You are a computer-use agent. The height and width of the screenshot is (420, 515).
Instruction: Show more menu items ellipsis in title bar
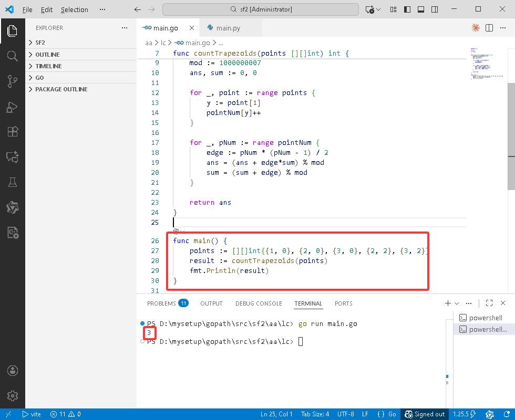(x=102, y=9)
